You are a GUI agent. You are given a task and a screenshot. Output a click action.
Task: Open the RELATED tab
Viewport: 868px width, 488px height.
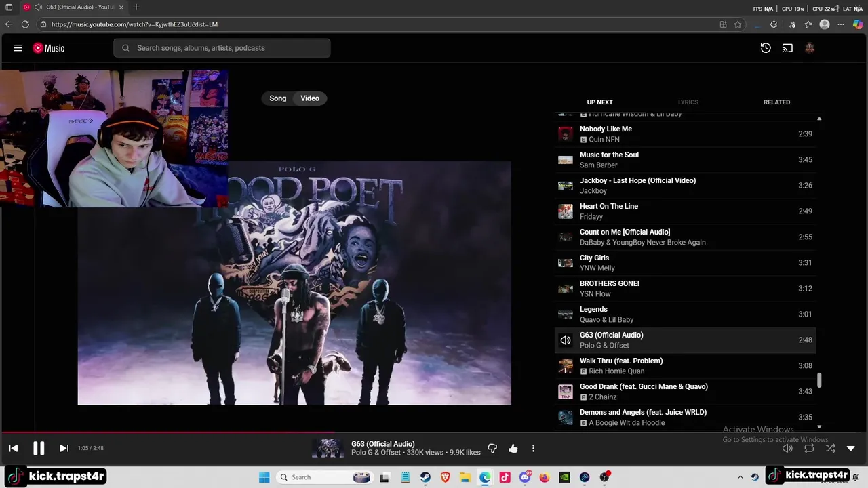point(776,102)
